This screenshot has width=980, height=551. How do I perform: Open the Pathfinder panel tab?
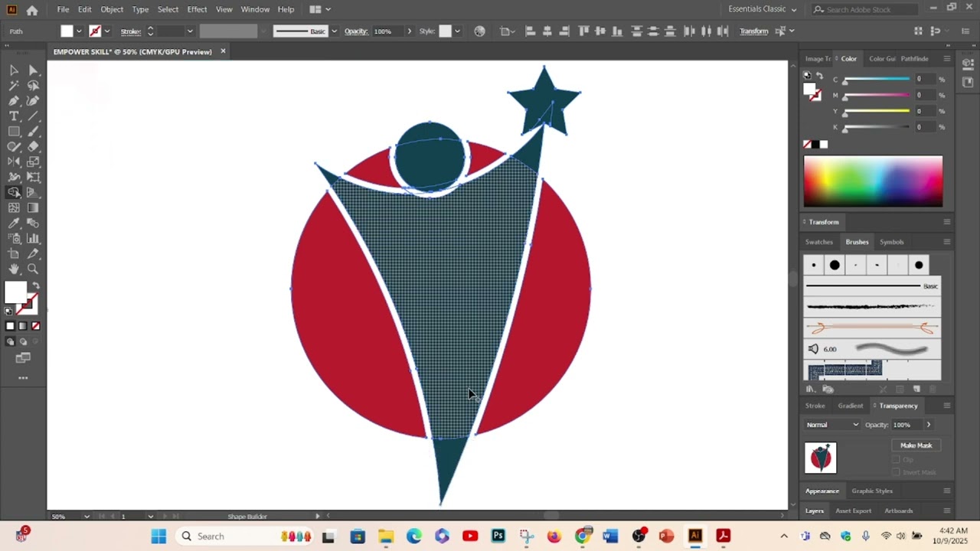(x=915, y=59)
